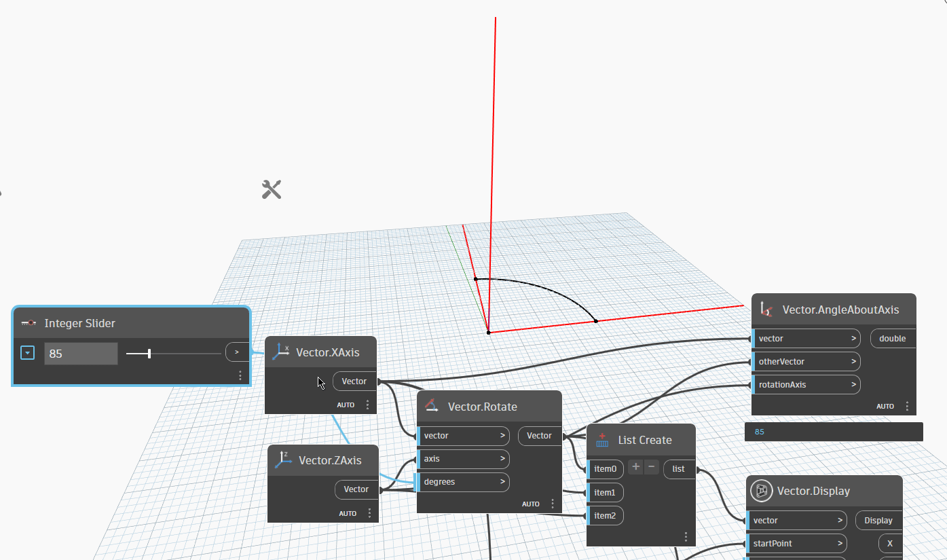
Task: Click the minus button to remove List item
Action: click(x=651, y=467)
